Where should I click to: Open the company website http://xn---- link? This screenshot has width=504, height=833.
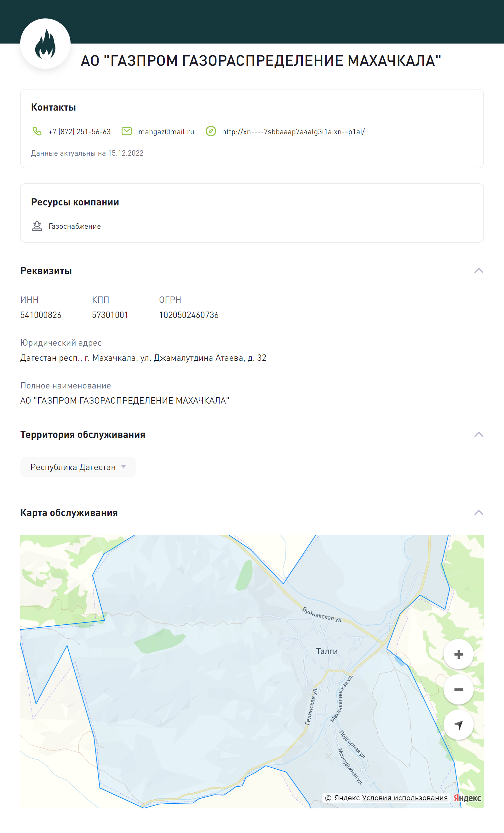click(x=293, y=132)
